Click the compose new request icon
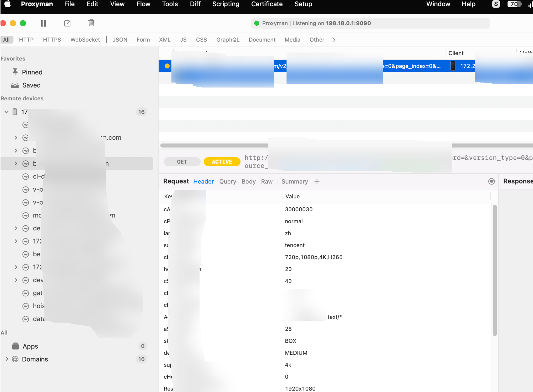The image size is (533, 392). point(68,23)
